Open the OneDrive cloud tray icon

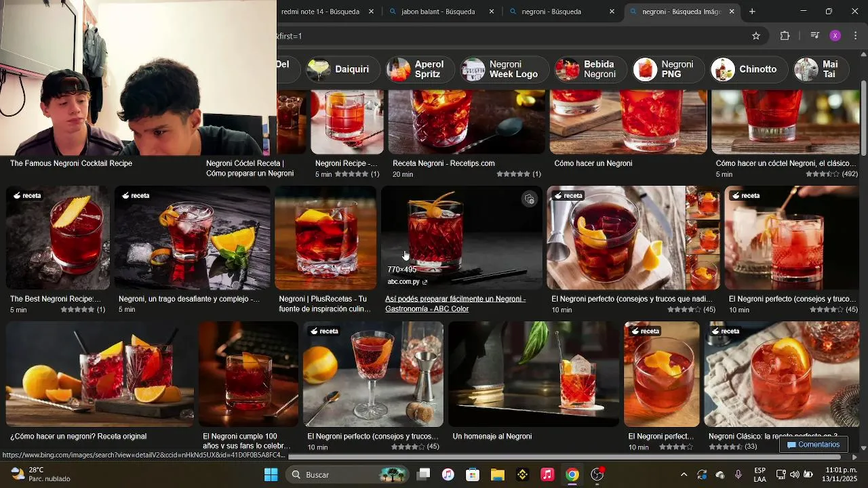(720, 474)
